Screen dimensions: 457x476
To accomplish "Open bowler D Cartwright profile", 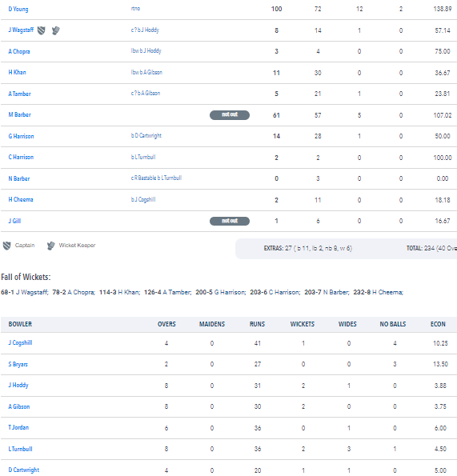I will coord(24,470).
